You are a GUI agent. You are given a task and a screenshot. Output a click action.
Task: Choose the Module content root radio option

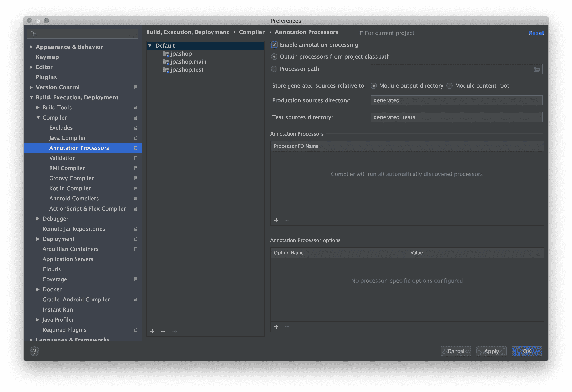449,86
